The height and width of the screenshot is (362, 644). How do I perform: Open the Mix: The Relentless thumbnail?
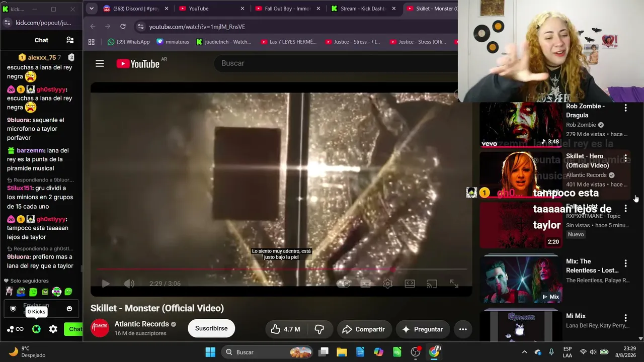(520, 280)
